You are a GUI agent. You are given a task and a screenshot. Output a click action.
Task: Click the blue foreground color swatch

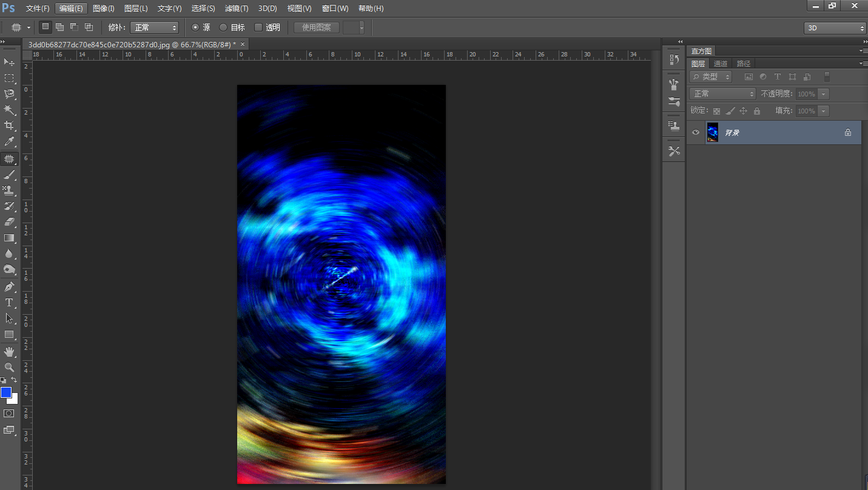(x=6, y=392)
